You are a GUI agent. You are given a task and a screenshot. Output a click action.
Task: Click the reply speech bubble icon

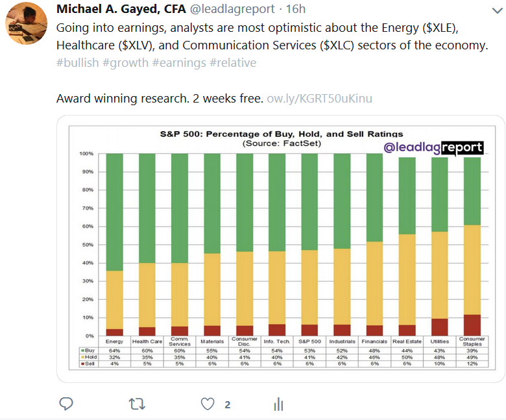pyautogui.click(x=66, y=404)
